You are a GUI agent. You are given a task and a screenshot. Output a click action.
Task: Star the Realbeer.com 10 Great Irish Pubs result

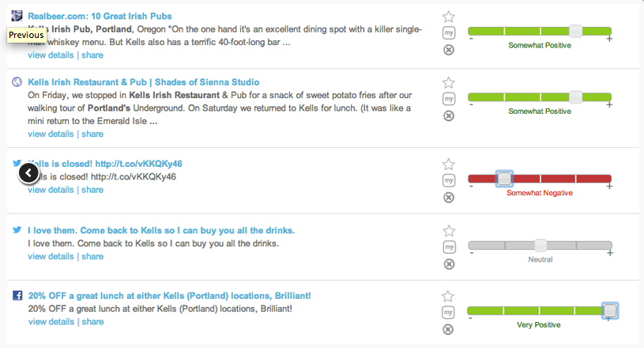click(449, 17)
